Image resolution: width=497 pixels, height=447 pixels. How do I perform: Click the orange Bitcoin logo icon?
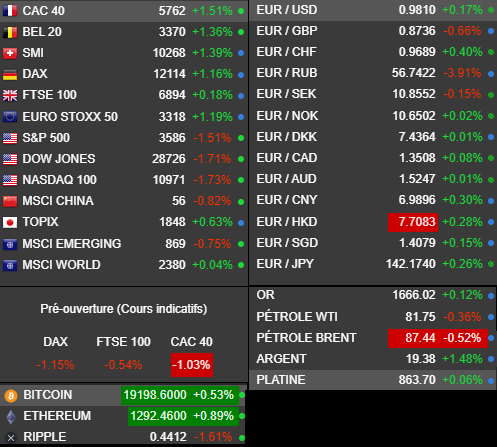(11, 396)
